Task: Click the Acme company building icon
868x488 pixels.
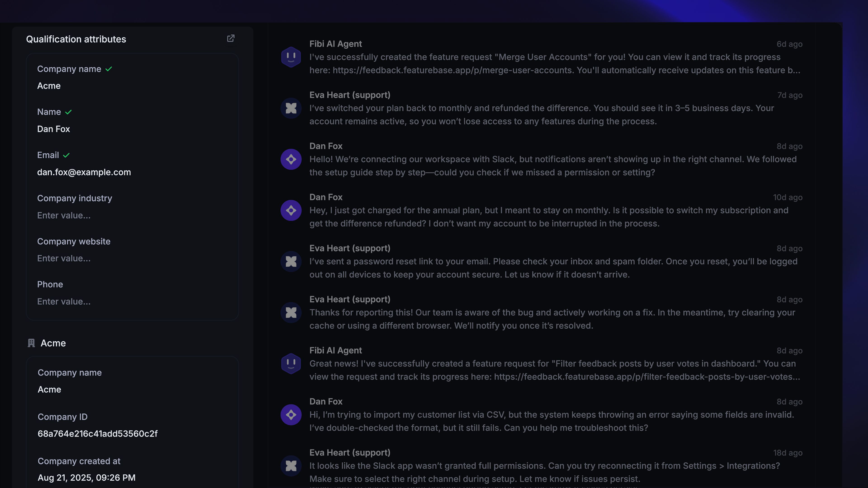Action: (31, 343)
